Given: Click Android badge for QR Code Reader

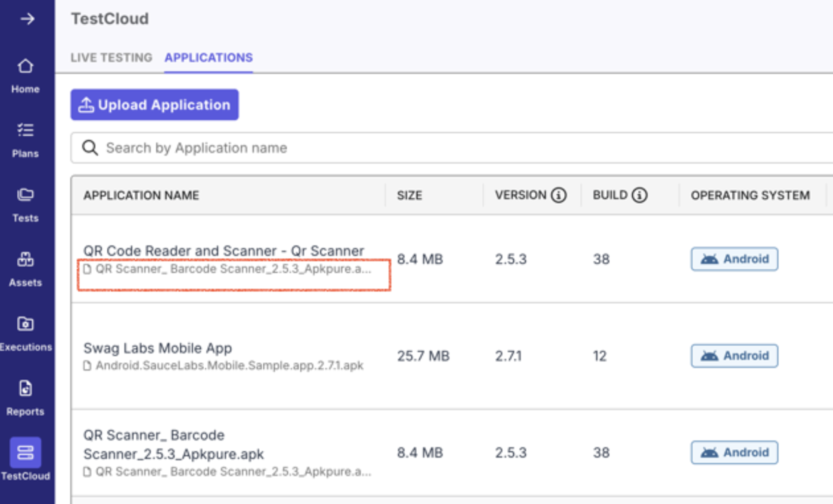Looking at the screenshot, I should [x=734, y=259].
